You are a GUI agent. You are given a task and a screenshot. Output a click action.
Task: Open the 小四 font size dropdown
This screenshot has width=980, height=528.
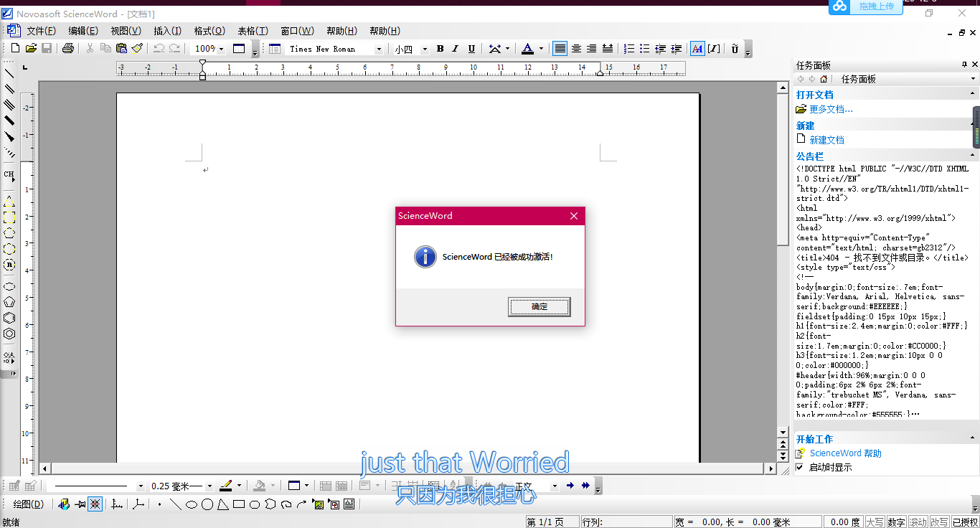[x=425, y=49]
